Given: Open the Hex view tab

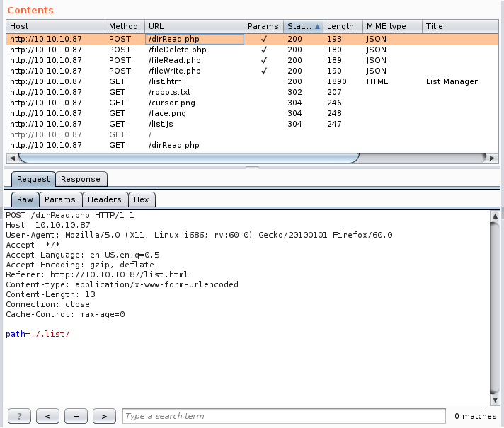Looking at the screenshot, I should pyautogui.click(x=142, y=199).
